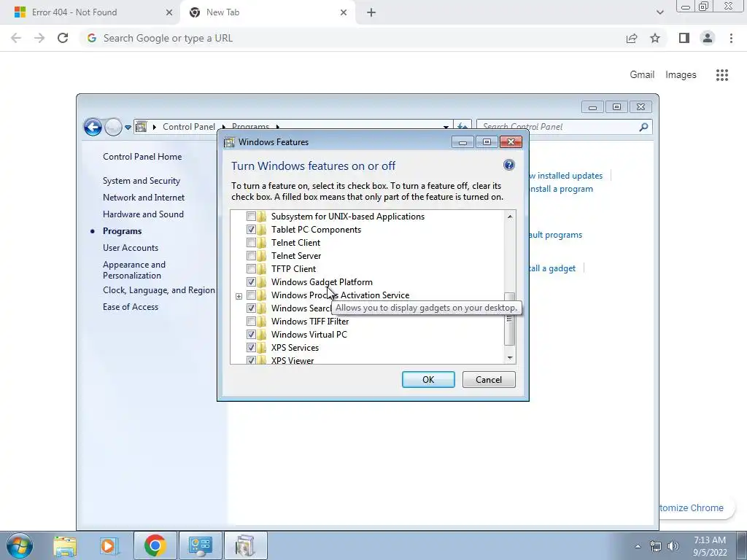
Task: Click the Control Panel address refresh icon
Action: 462,125
